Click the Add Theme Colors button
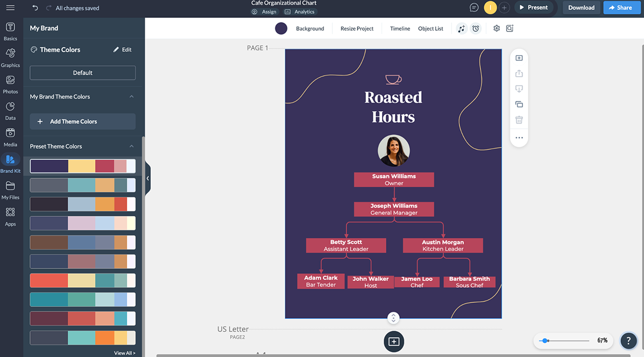 tap(83, 121)
